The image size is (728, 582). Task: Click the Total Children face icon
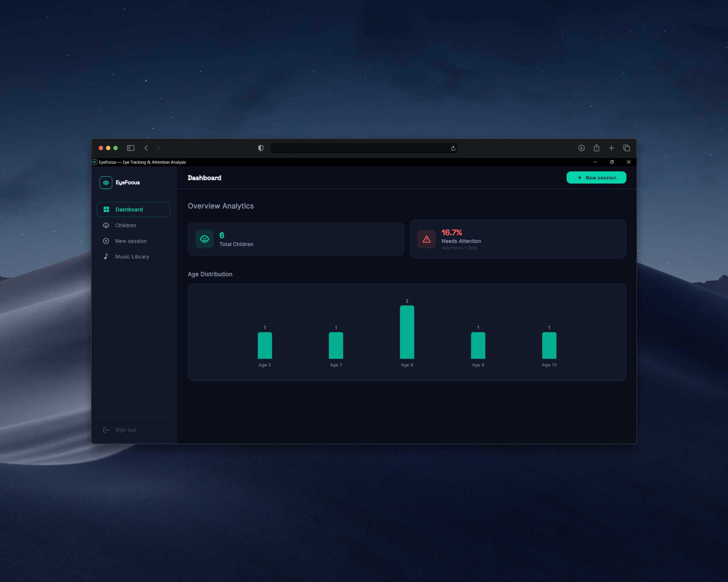pyautogui.click(x=204, y=239)
